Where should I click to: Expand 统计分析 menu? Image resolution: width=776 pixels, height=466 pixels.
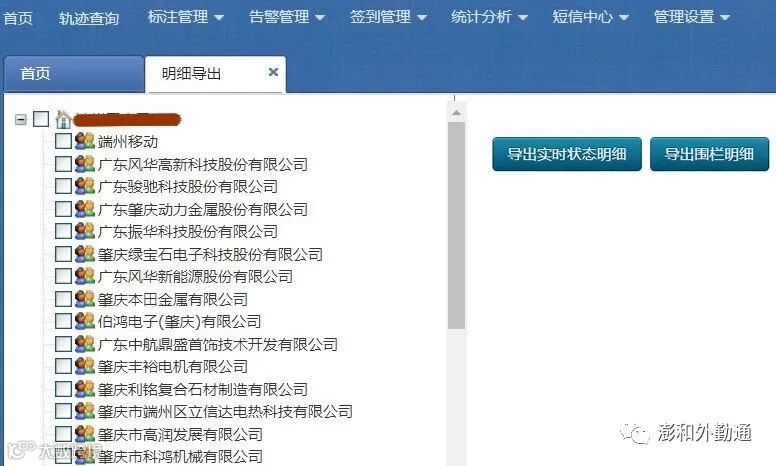point(489,17)
